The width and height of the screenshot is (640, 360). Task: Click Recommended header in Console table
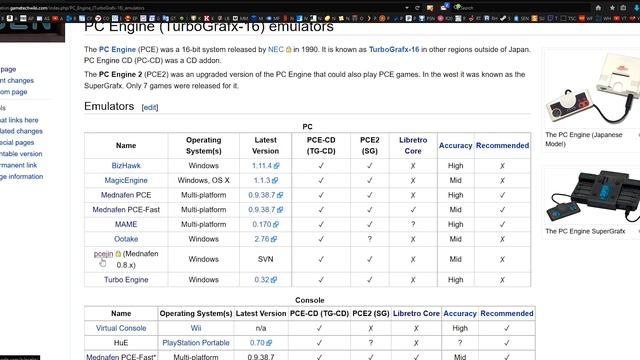507,313
